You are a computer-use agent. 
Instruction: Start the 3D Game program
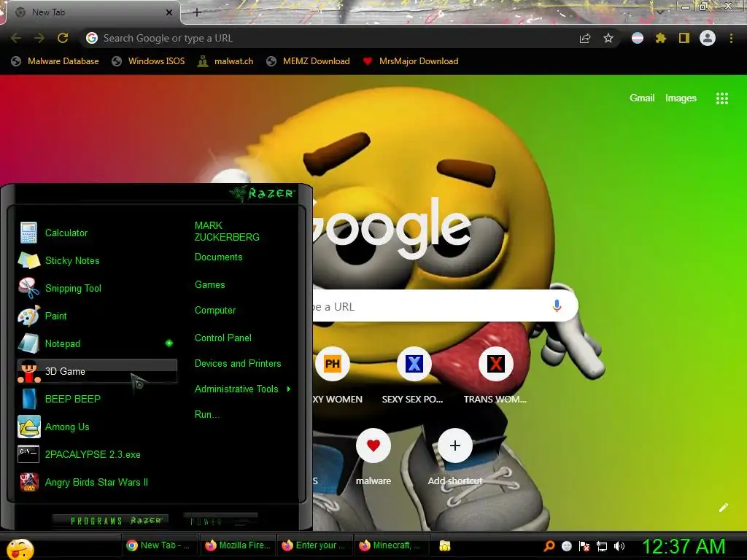[x=97, y=371]
